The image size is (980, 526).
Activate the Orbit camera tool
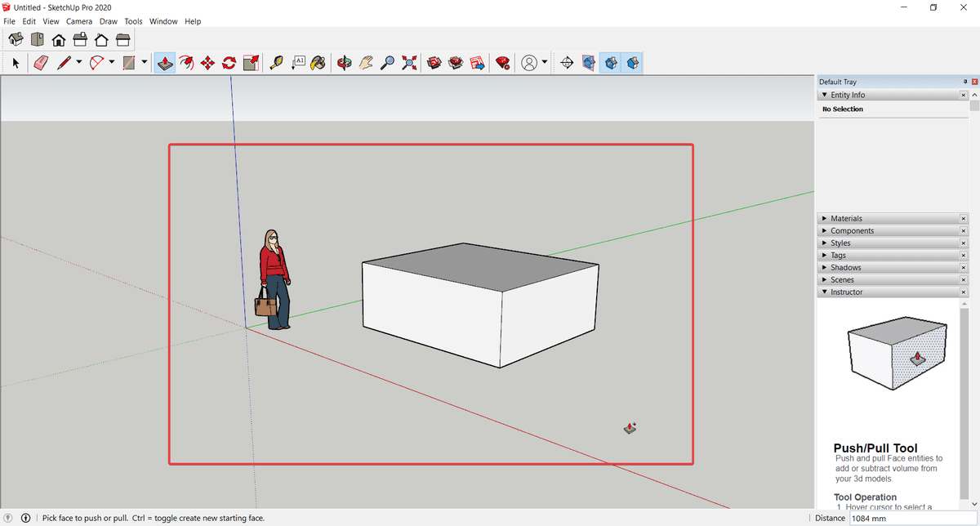pyautogui.click(x=345, y=63)
